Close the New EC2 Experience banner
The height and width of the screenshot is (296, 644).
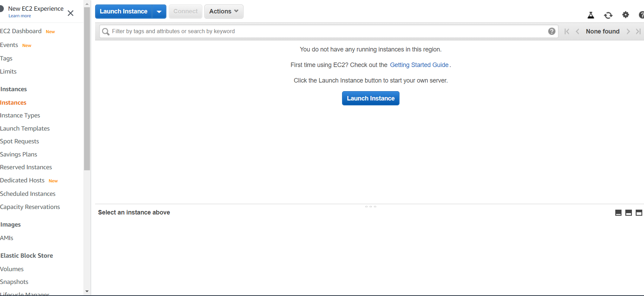point(71,13)
